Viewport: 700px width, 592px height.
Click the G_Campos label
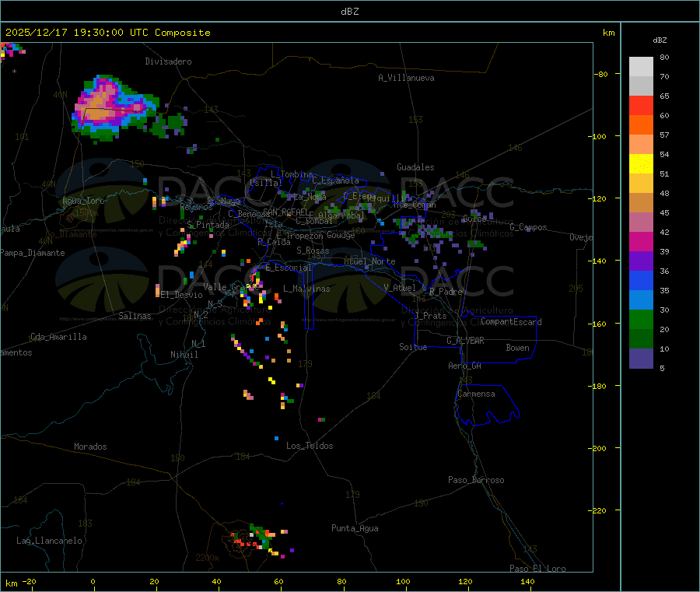(528, 227)
